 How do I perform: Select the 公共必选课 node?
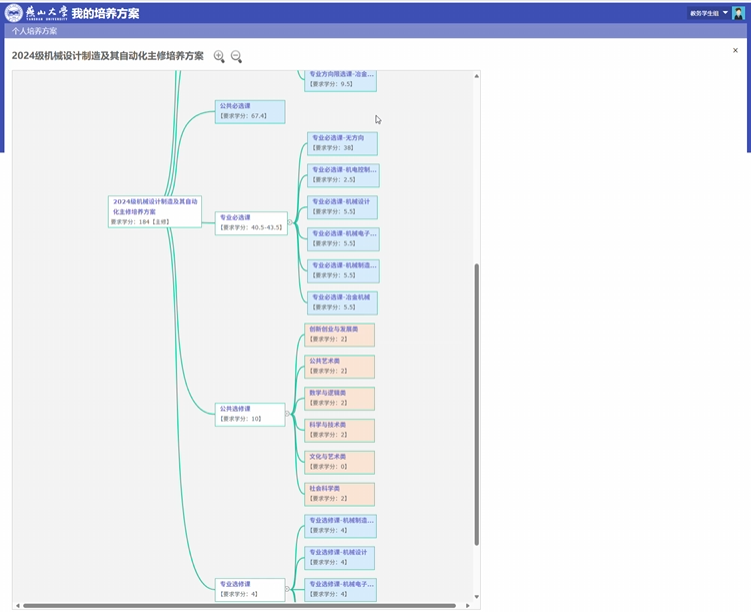(250, 112)
